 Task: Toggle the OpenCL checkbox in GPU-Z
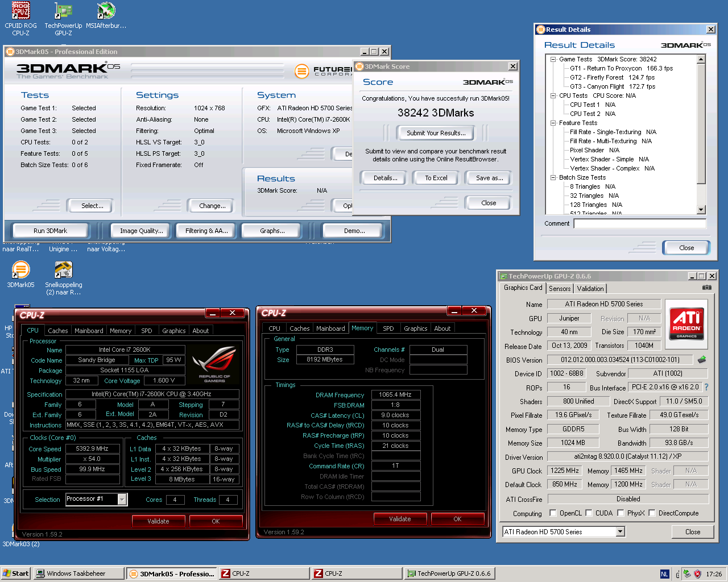click(x=553, y=513)
